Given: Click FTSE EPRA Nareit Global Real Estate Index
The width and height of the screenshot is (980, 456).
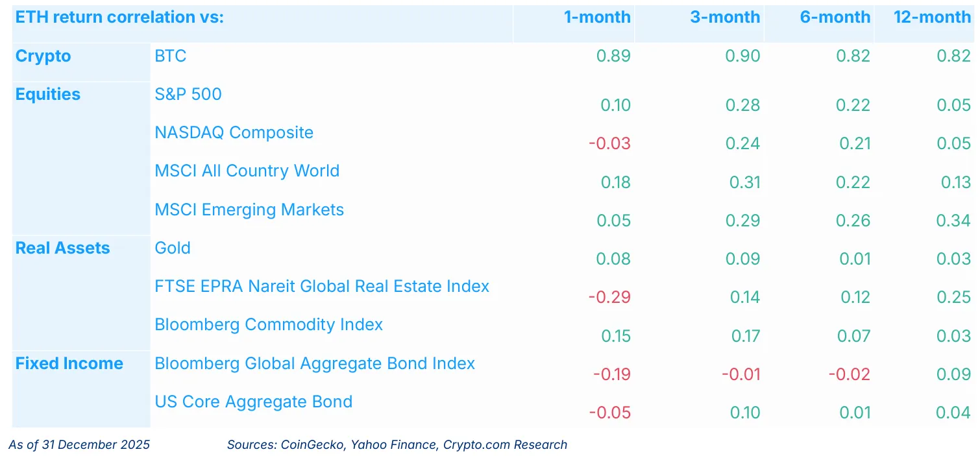Looking at the screenshot, I should coord(322,286).
